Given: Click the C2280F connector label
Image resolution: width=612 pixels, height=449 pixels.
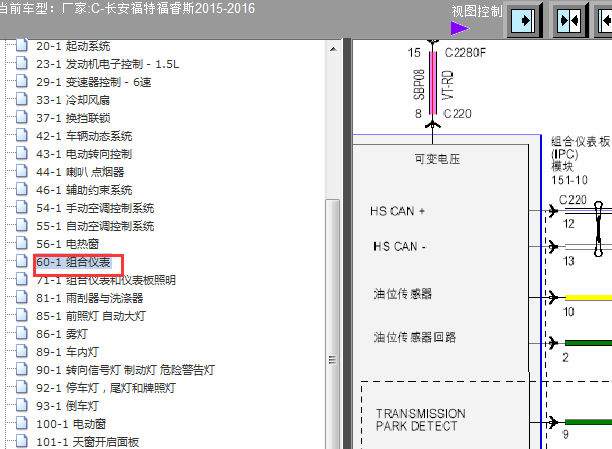Looking at the screenshot, I should [x=465, y=53].
